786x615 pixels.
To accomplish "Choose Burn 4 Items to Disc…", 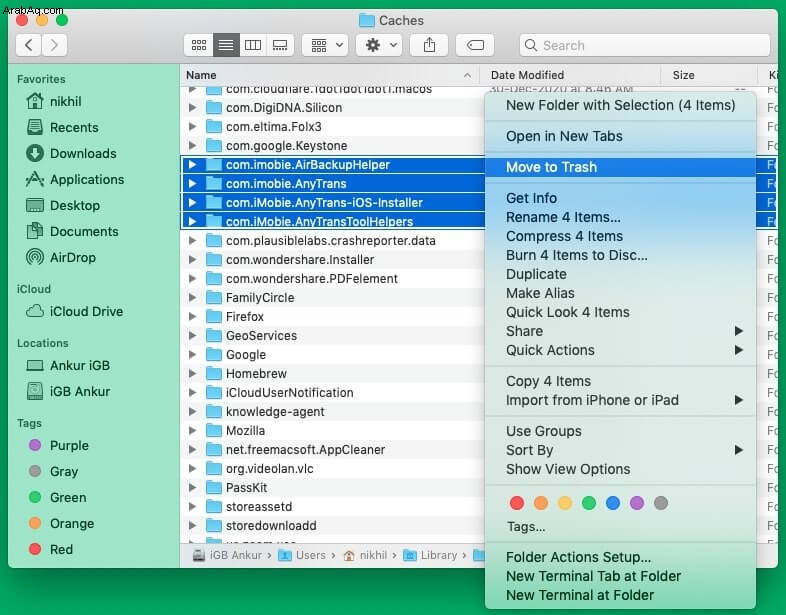I will click(620, 255).
